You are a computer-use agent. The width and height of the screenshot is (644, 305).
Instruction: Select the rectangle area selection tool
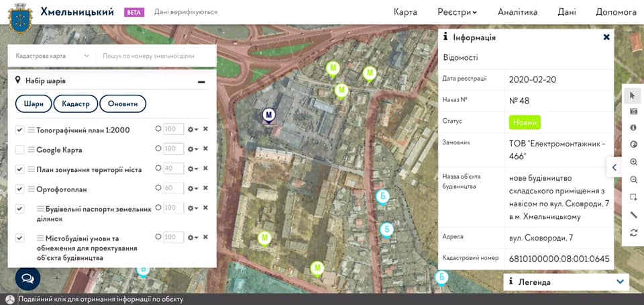633,198
